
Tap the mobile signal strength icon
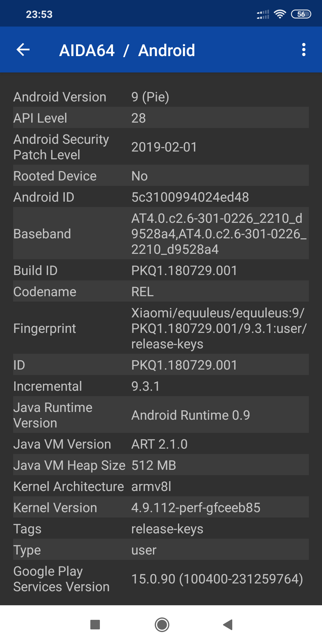coord(263,14)
